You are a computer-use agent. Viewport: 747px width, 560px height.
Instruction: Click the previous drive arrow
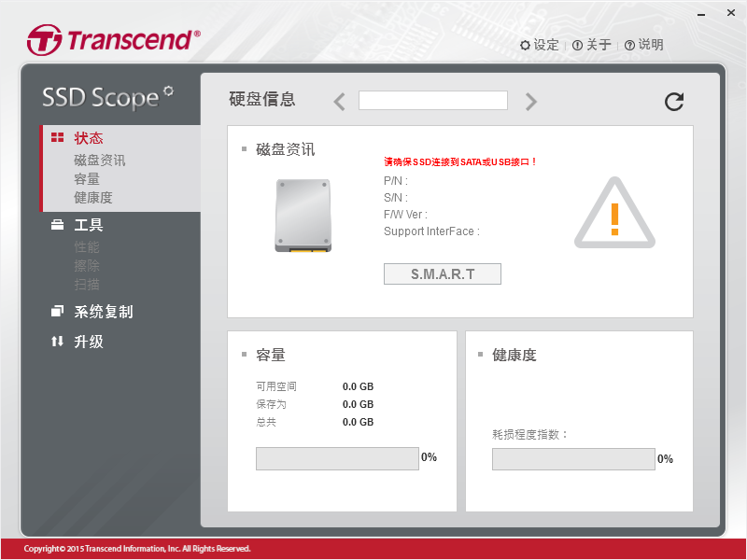coord(339,100)
